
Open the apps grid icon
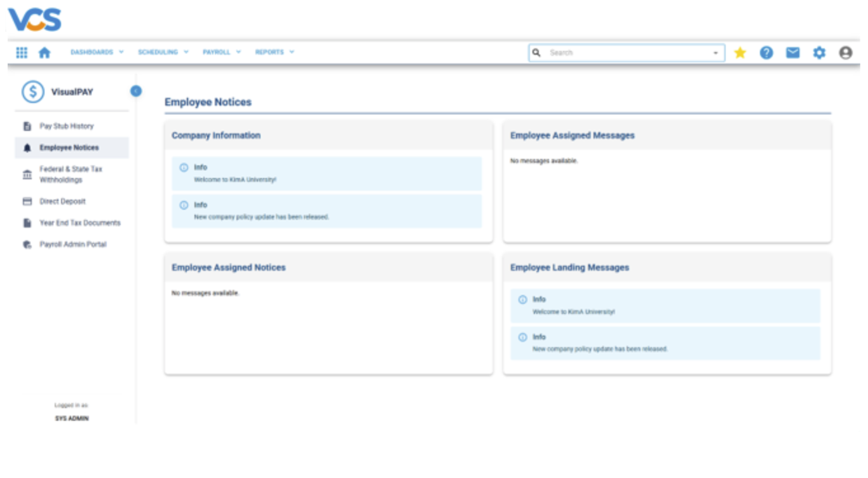pos(24,53)
